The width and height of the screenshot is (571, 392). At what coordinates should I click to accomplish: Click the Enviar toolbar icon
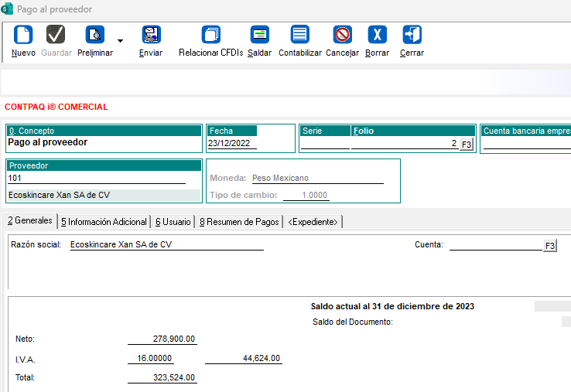(151, 35)
